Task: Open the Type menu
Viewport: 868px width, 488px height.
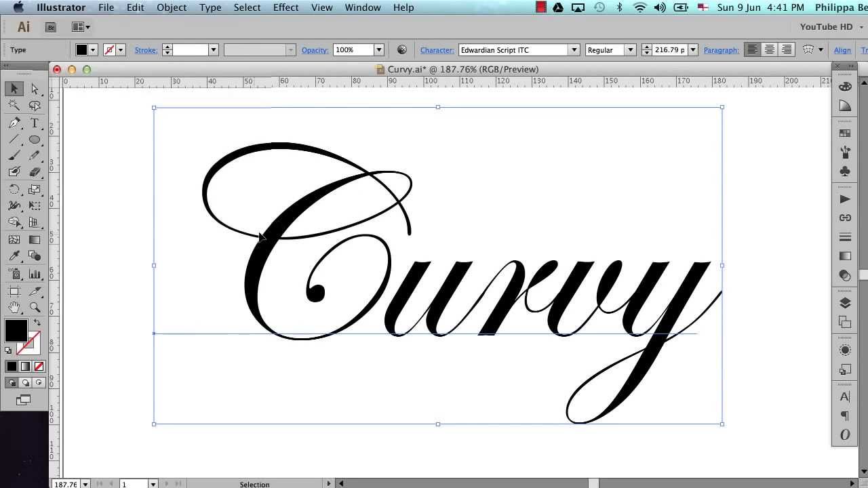Action: coord(210,7)
